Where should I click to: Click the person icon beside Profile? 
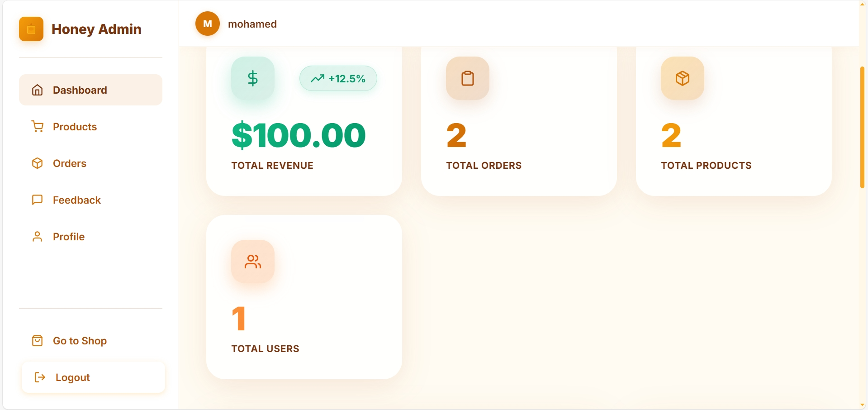pyautogui.click(x=38, y=237)
